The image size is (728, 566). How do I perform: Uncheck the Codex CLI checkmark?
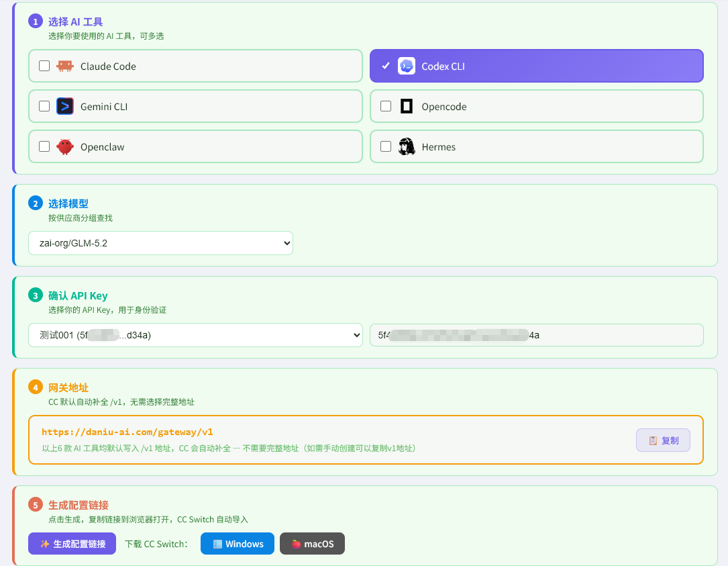pos(386,66)
